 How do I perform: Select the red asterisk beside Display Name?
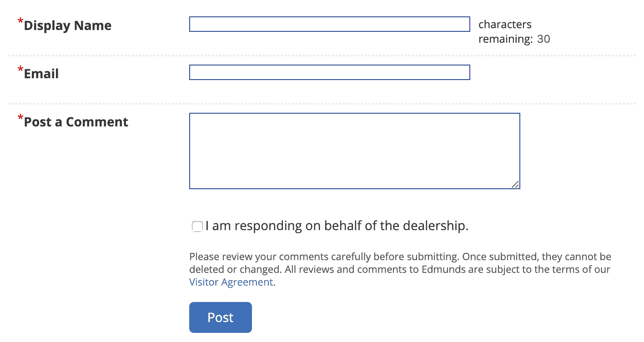click(x=20, y=21)
